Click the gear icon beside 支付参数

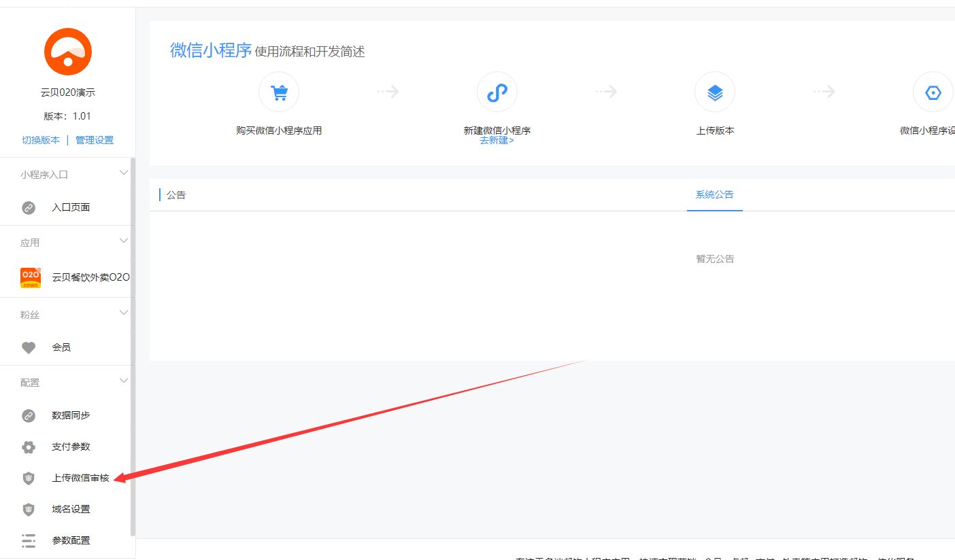point(29,447)
